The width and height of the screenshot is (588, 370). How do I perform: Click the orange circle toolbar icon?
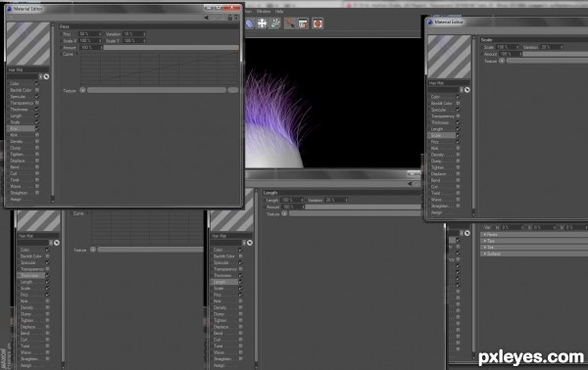pyautogui.click(x=318, y=23)
